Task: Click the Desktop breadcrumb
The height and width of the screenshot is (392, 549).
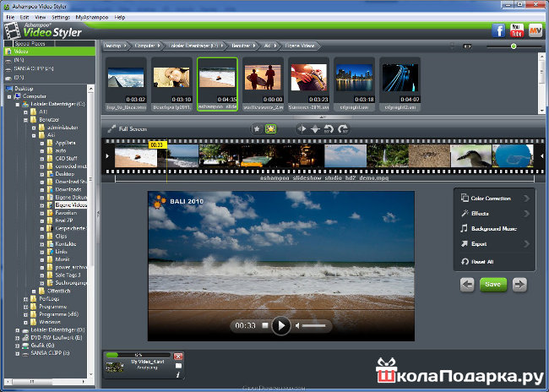Action: pos(115,46)
